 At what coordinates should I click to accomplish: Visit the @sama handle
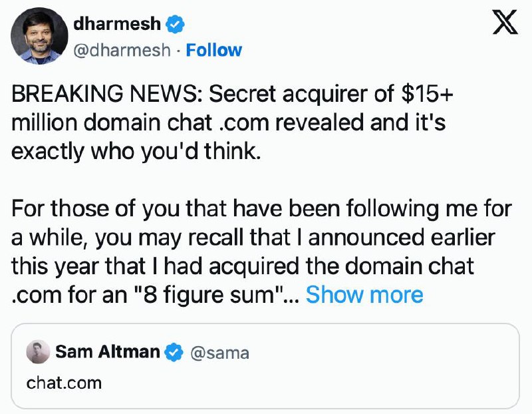coord(219,353)
